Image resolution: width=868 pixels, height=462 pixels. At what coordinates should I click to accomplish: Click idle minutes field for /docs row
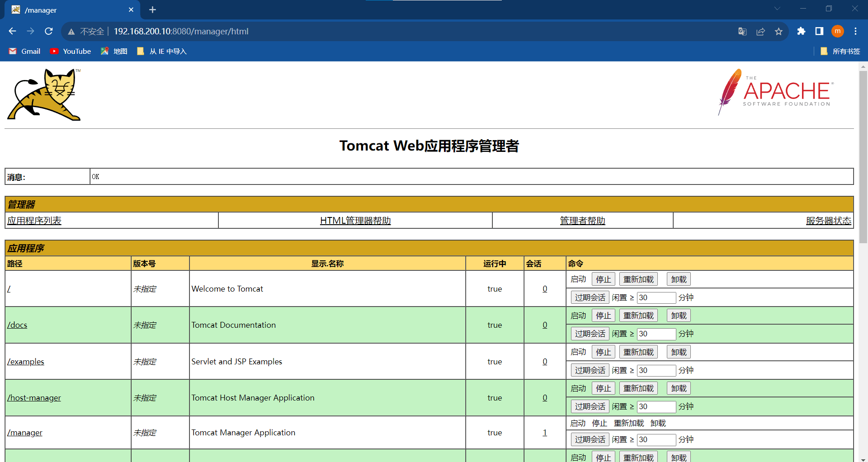[656, 334]
